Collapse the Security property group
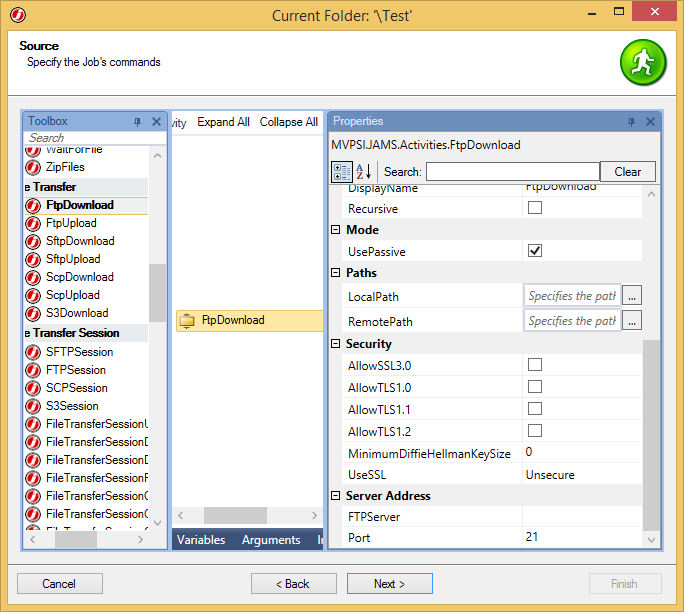 click(x=335, y=344)
